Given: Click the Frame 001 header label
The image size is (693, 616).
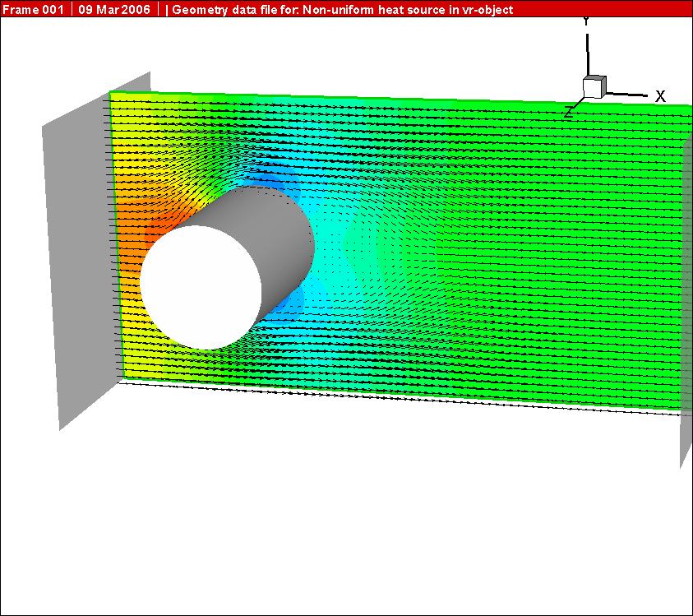Looking at the screenshot, I should [x=34, y=9].
